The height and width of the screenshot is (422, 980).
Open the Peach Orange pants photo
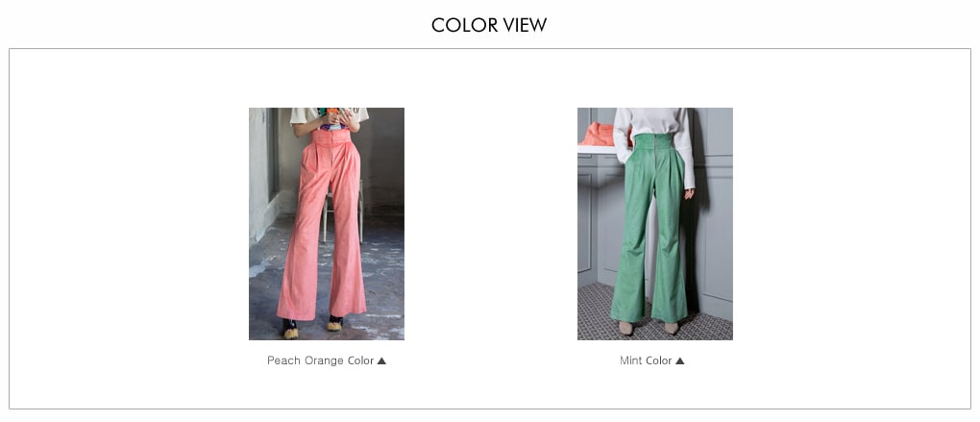click(x=327, y=224)
